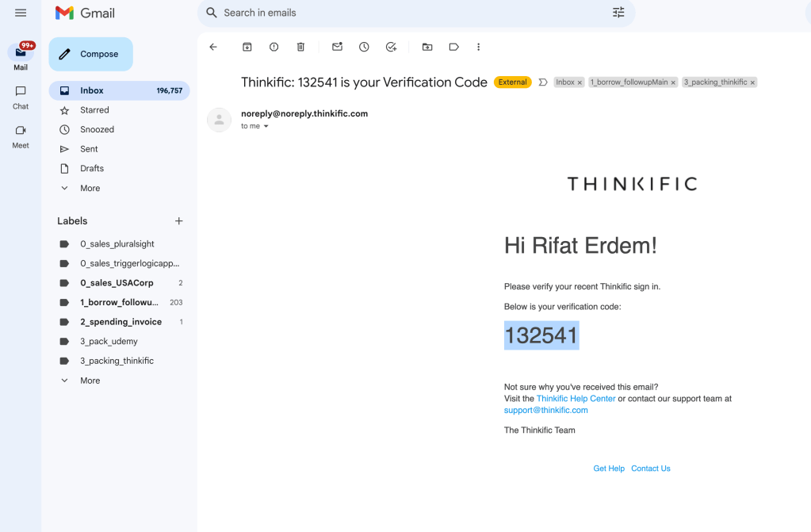Open the Chat section in the side rail
811x532 pixels.
point(21,98)
